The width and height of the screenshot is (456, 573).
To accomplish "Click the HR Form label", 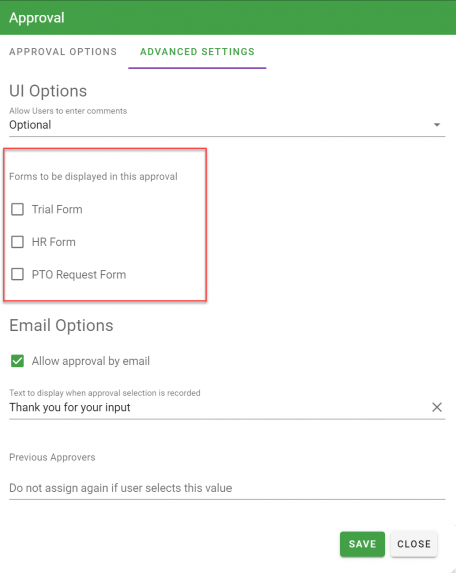I will tap(54, 242).
